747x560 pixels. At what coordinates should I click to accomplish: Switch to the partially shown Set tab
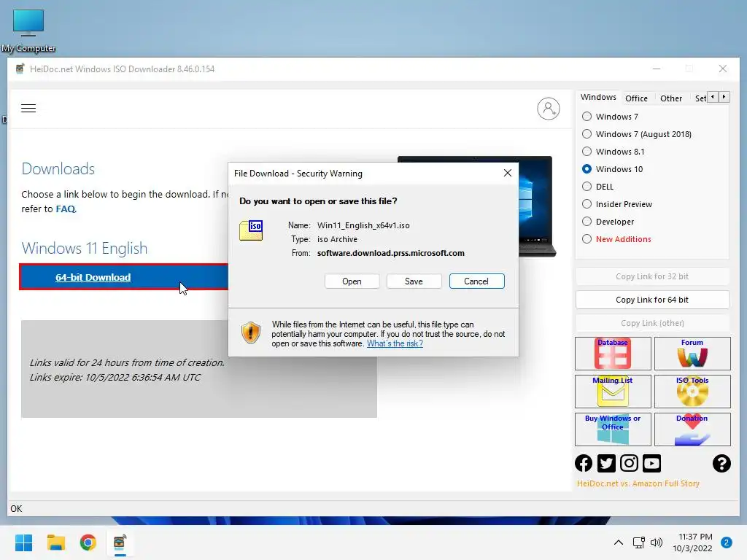(x=700, y=98)
